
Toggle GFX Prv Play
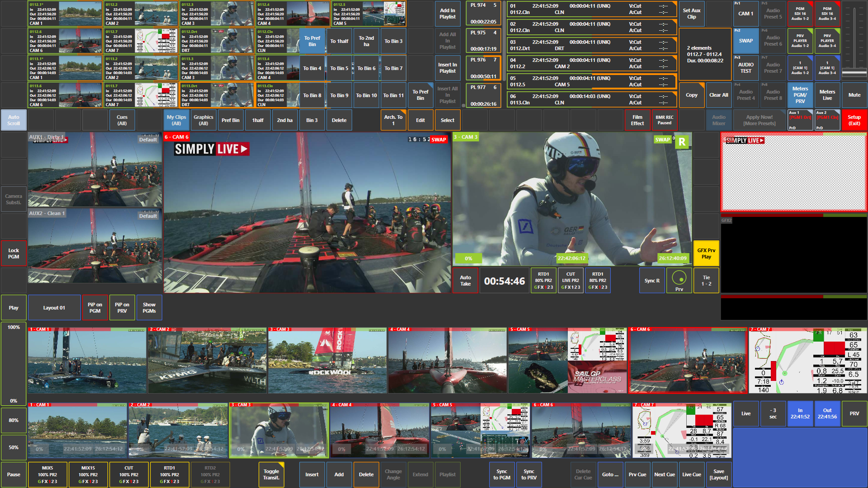[706, 253]
